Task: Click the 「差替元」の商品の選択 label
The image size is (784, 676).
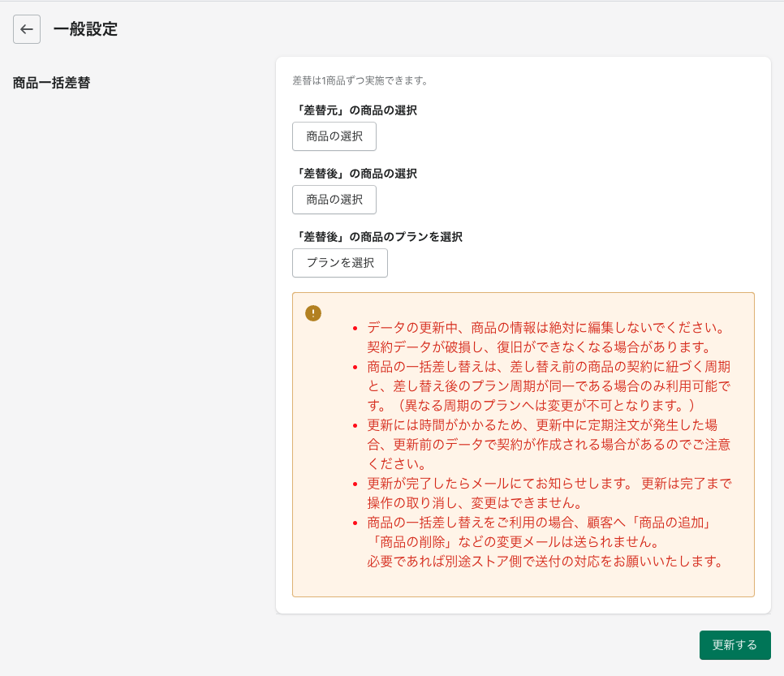Action: [x=355, y=110]
